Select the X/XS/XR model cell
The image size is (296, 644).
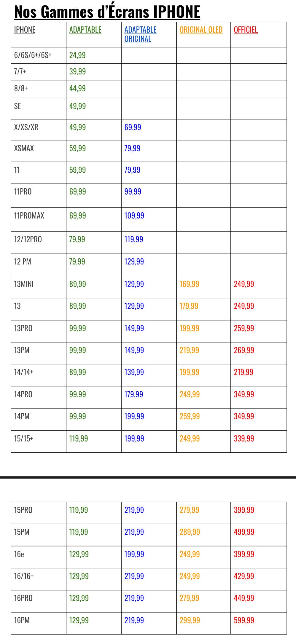26,127
